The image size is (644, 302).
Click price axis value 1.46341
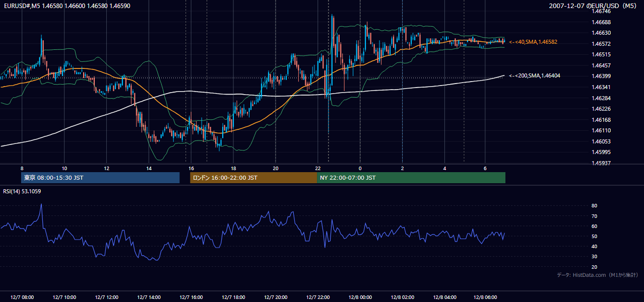pos(601,87)
